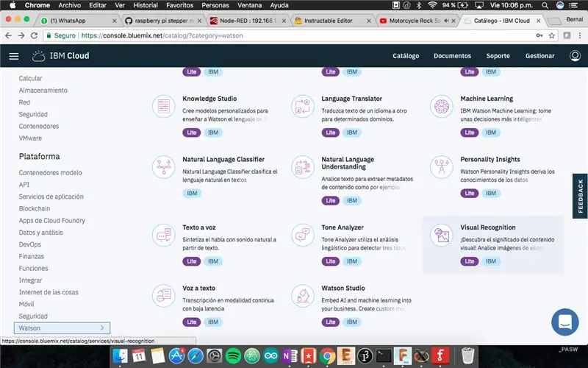Click the Natural Language Understanding icon
The height and width of the screenshot is (368, 588).
pyautogui.click(x=303, y=167)
